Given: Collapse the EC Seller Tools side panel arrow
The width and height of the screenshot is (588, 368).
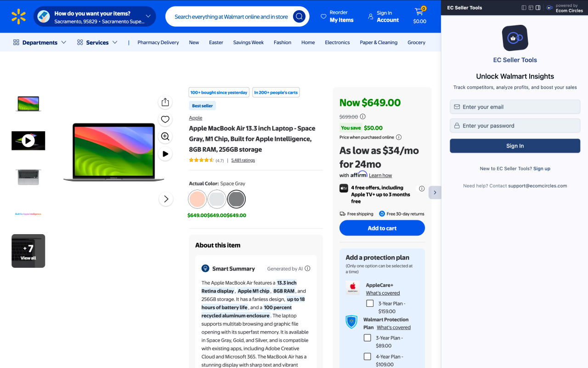Looking at the screenshot, I should 435,192.
